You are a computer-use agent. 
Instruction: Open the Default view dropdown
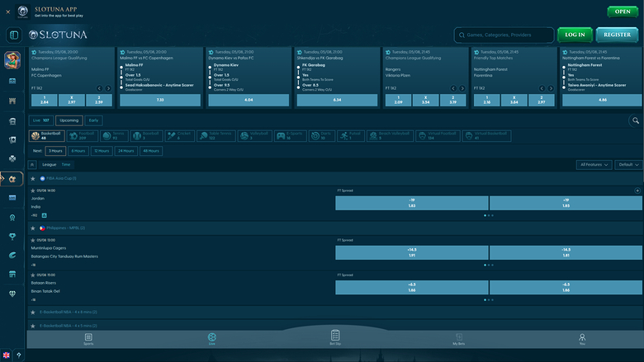click(629, 165)
